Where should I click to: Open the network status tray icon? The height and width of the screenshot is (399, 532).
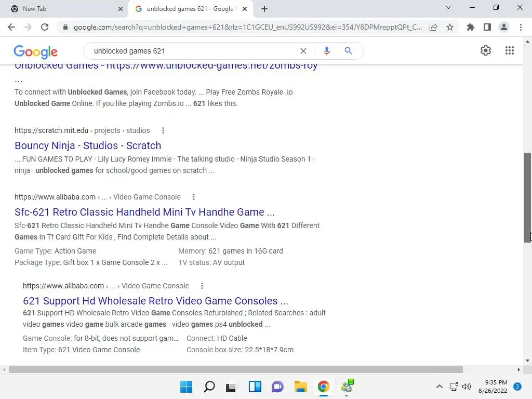pyautogui.click(x=454, y=387)
